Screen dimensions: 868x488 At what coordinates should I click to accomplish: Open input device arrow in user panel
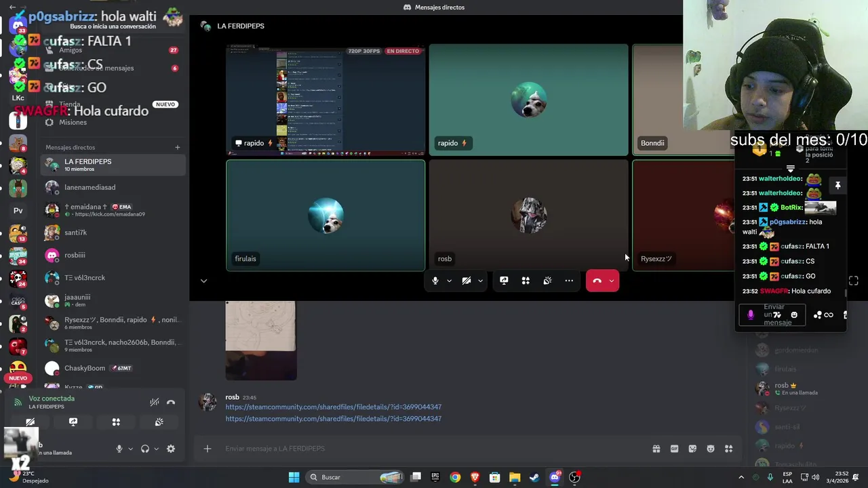coord(130,449)
